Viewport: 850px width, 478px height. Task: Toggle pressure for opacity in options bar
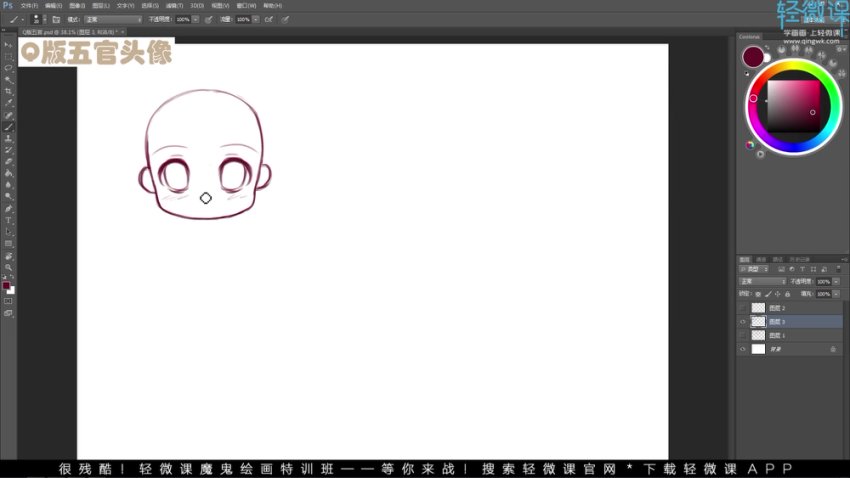(209, 20)
